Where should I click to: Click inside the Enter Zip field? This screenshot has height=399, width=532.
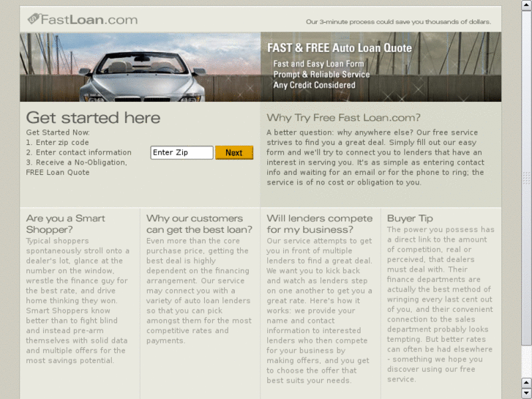pyautogui.click(x=182, y=152)
